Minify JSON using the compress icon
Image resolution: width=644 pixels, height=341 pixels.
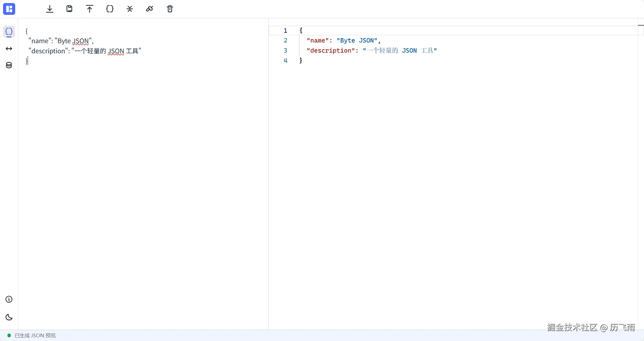pyautogui.click(x=130, y=9)
